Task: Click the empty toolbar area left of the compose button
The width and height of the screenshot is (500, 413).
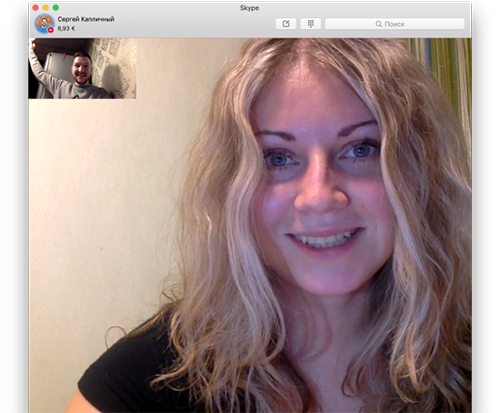Action: click(x=195, y=24)
